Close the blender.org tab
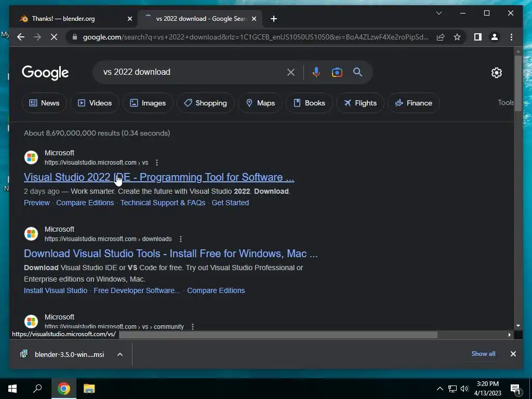Image resolution: width=532 pixels, height=399 pixels. pyautogui.click(x=129, y=19)
